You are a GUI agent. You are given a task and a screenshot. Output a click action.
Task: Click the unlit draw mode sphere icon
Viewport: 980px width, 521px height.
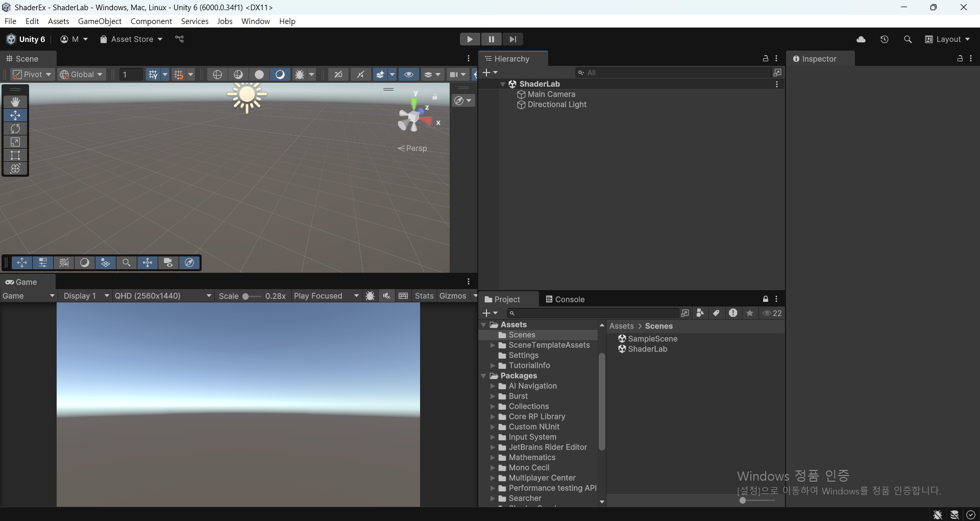tap(259, 75)
